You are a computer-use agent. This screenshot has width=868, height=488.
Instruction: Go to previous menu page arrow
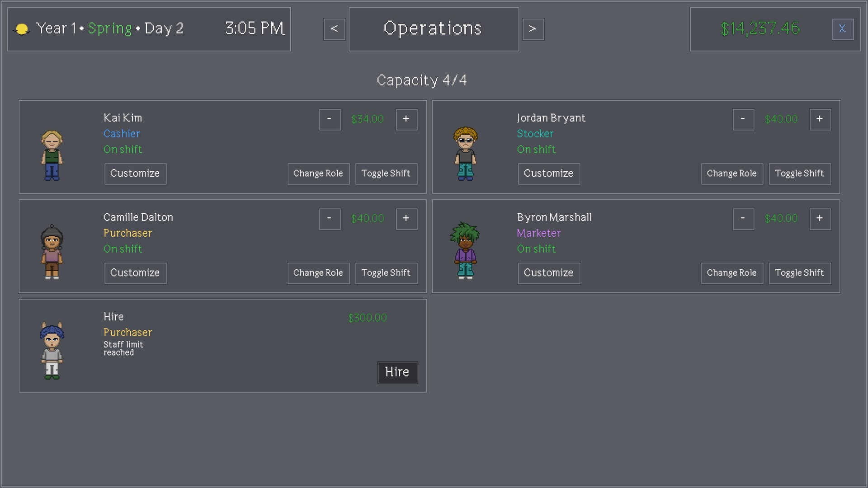click(335, 29)
